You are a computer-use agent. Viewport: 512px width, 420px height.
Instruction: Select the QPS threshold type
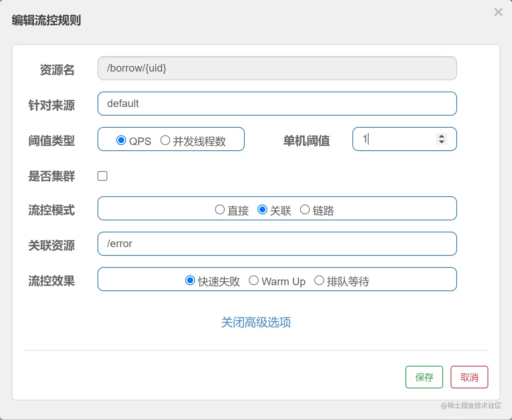(121, 141)
